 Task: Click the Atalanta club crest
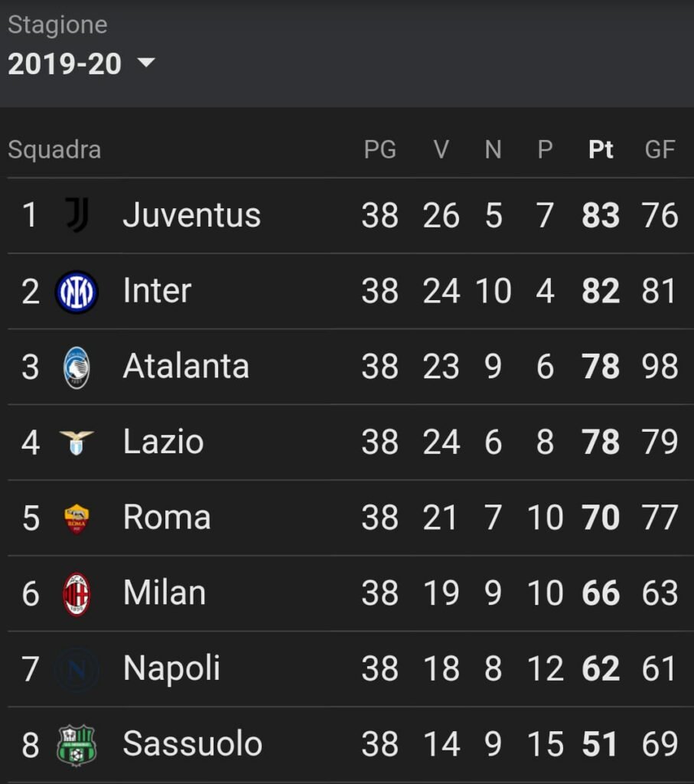pos(77,367)
